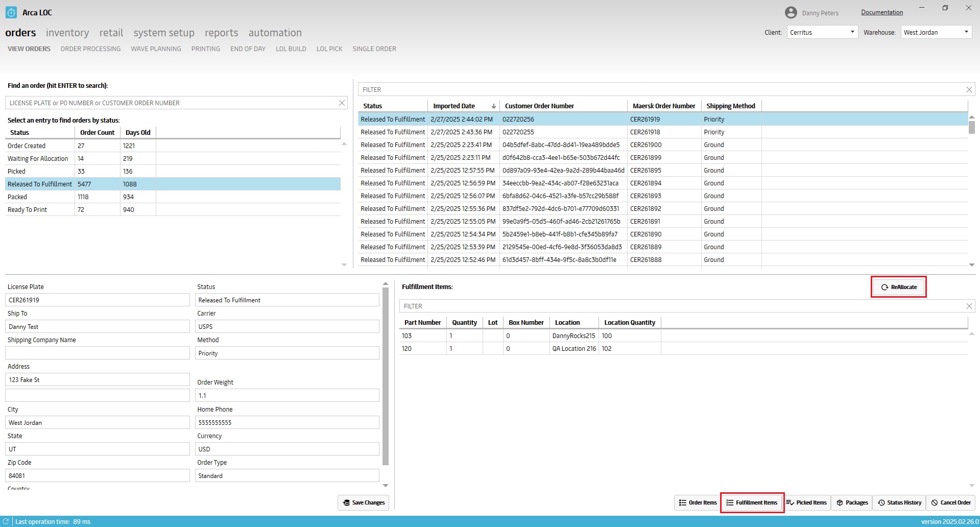Click the order details panel scrollbar

[x=386, y=376]
